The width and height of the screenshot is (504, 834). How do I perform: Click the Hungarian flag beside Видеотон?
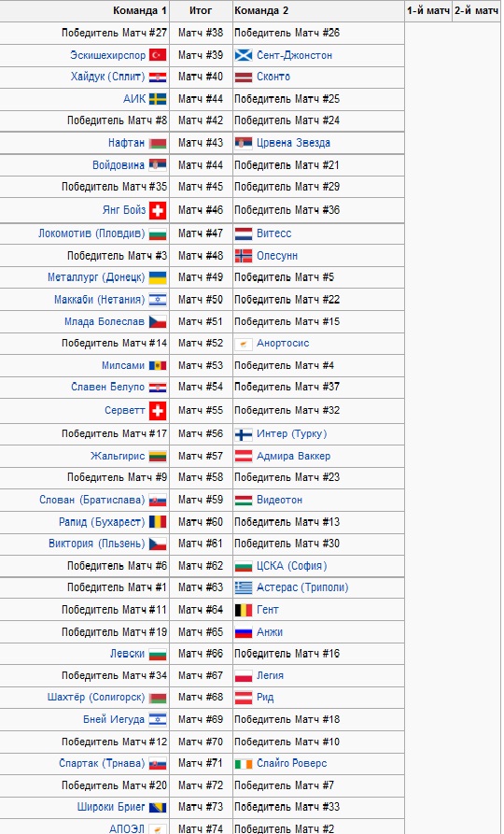(244, 500)
